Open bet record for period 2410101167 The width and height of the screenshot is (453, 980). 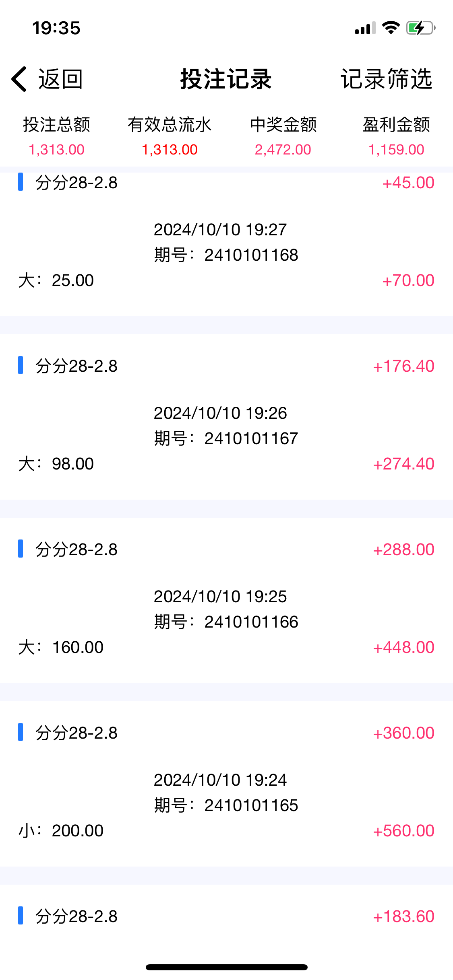226,426
